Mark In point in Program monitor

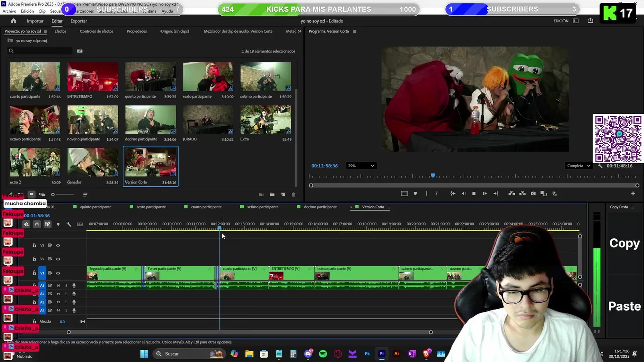(426, 194)
